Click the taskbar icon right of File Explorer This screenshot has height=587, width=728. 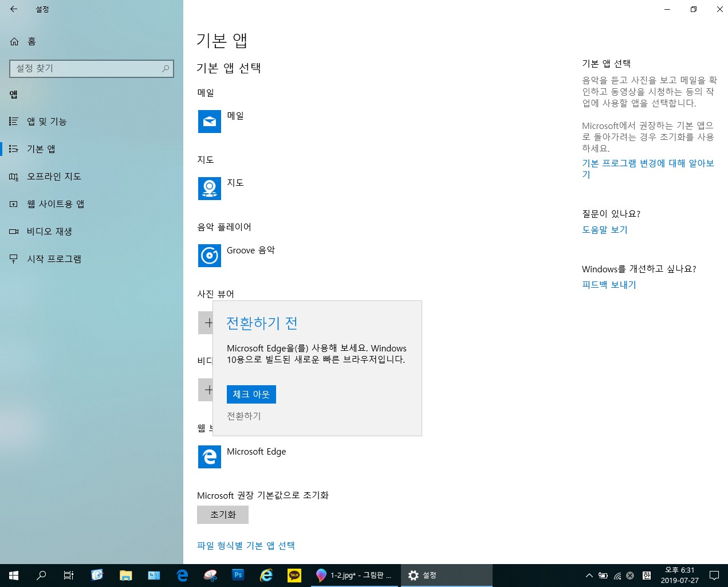point(154,576)
